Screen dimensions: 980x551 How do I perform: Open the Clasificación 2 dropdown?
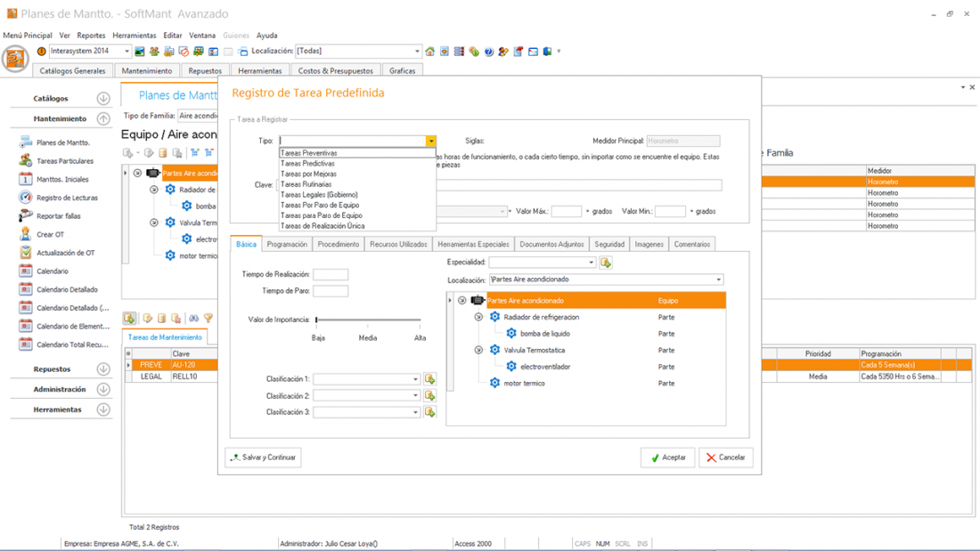(415, 396)
